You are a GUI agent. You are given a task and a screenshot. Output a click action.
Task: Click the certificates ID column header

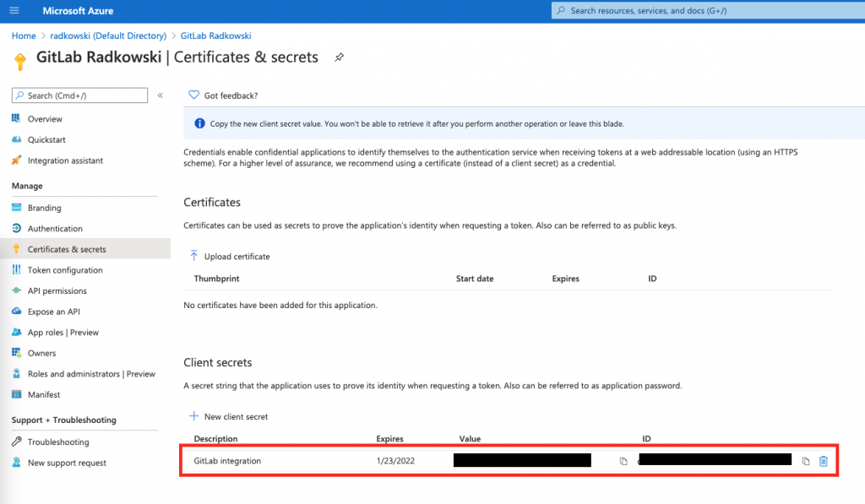click(652, 279)
